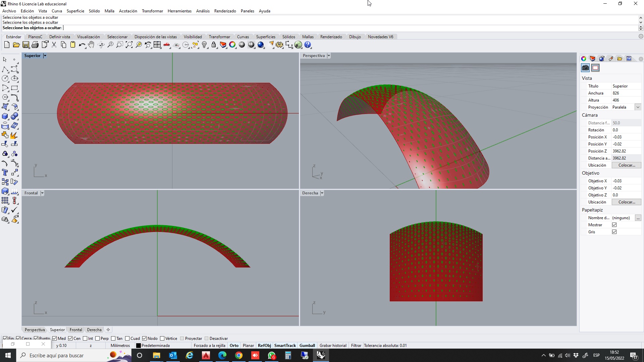Open the Superficie menu

point(75,11)
